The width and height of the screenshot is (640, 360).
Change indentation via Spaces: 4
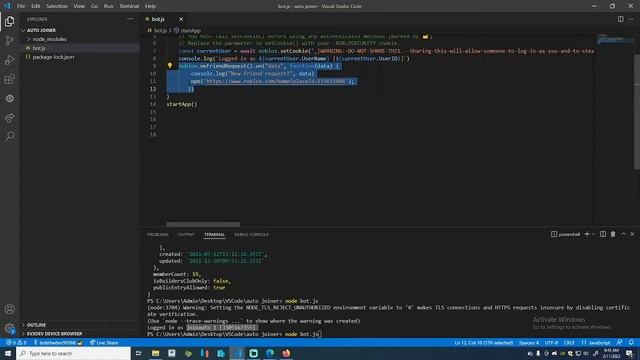point(529,342)
